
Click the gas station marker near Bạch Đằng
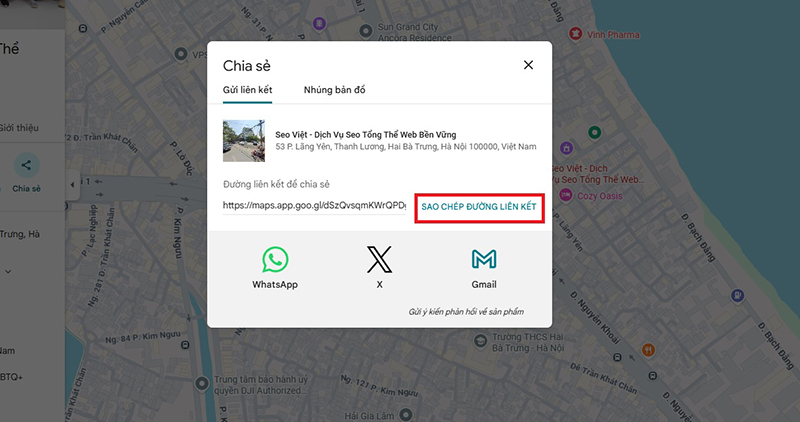pos(737,295)
